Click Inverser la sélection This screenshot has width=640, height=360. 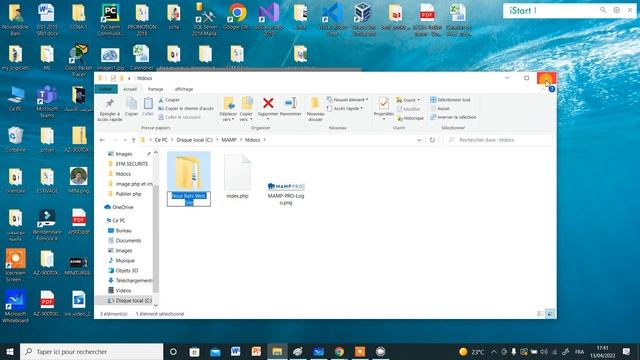(453, 117)
